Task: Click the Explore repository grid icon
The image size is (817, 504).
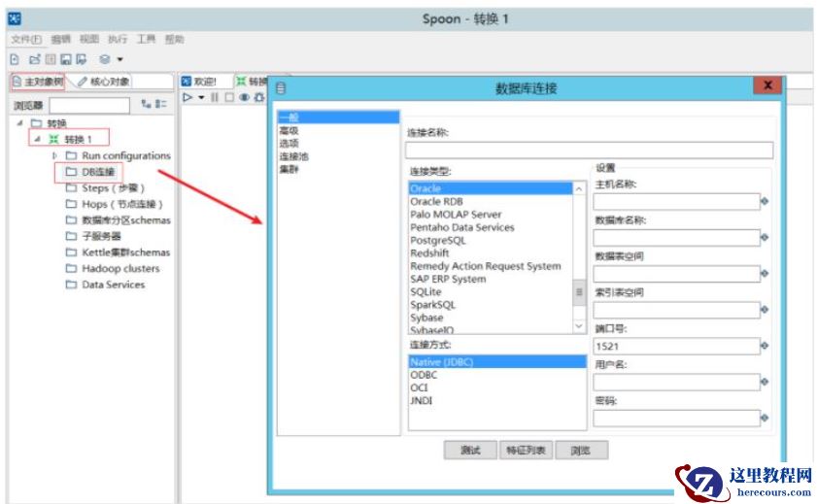Action: [51, 59]
